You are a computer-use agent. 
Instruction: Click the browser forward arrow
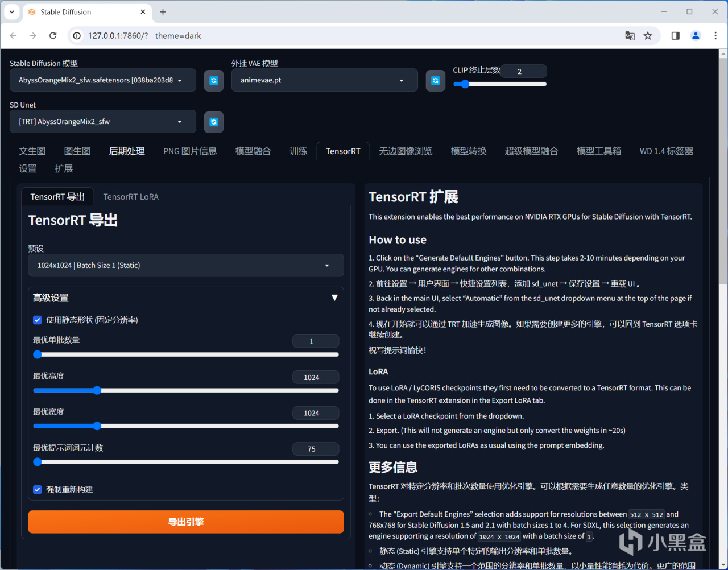point(33,35)
